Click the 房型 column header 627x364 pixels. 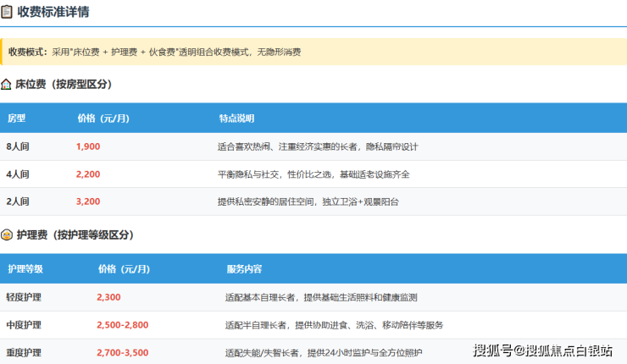[16, 119]
